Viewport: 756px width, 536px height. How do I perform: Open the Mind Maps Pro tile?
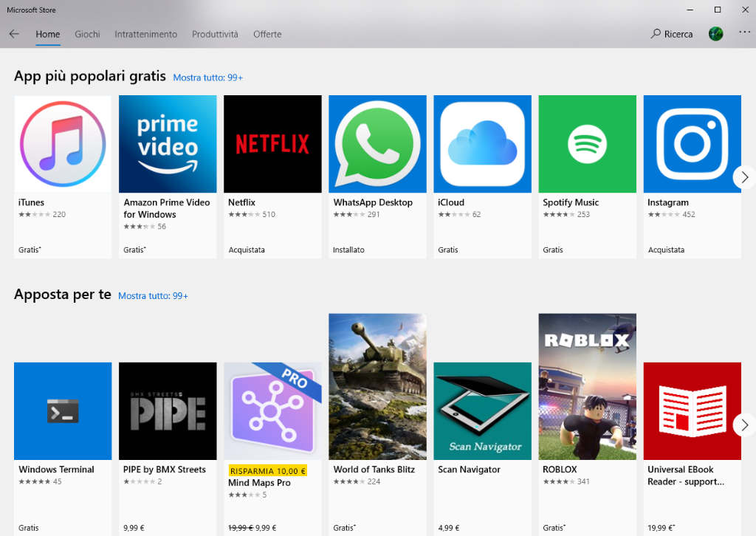click(x=272, y=449)
